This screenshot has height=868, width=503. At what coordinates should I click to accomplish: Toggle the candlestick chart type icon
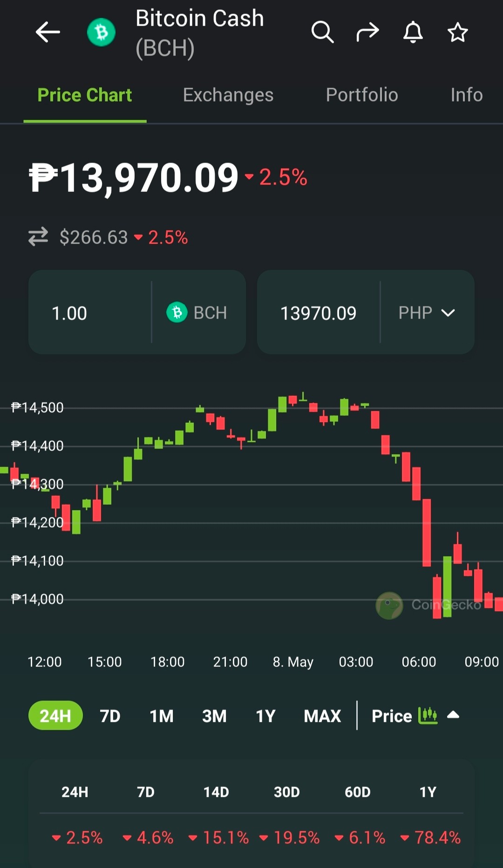pos(428,716)
